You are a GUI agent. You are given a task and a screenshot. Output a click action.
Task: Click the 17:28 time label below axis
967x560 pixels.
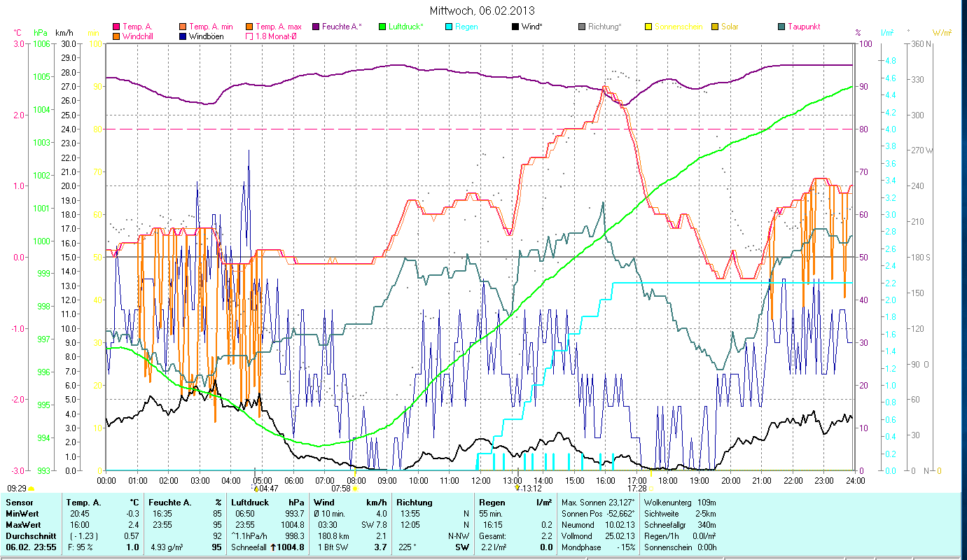(x=637, y=489)
